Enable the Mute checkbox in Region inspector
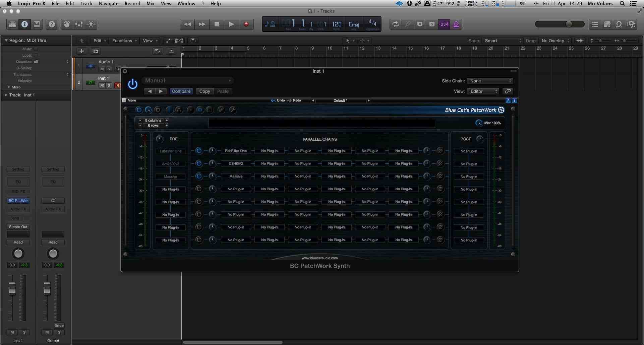Viewport: 644px width, 345px height. pos(36,49)
